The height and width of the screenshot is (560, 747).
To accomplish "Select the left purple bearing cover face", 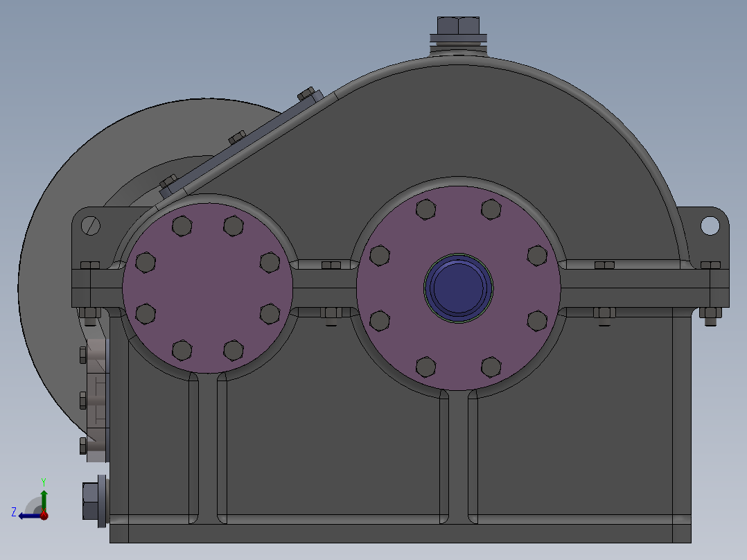I will click(x=208, y=288).
